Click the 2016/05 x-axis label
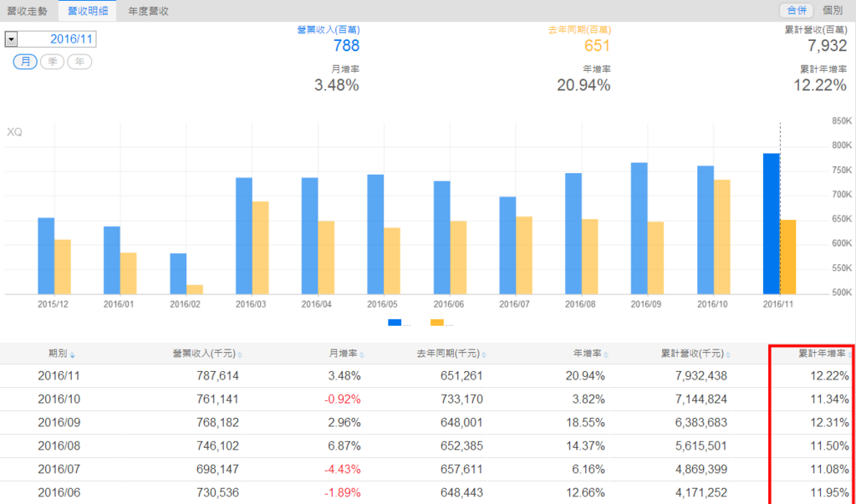The height and width of the screenshot is (504, 856). (382, 304)
